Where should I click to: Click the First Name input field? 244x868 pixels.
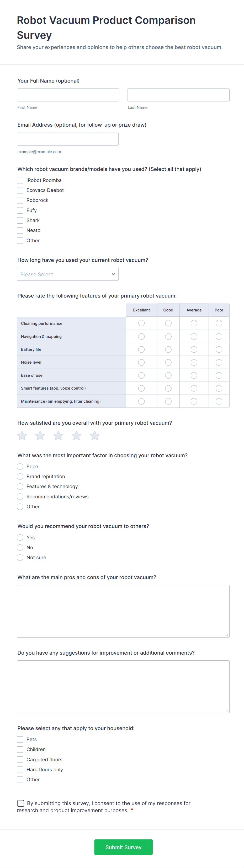pos(68,95)
